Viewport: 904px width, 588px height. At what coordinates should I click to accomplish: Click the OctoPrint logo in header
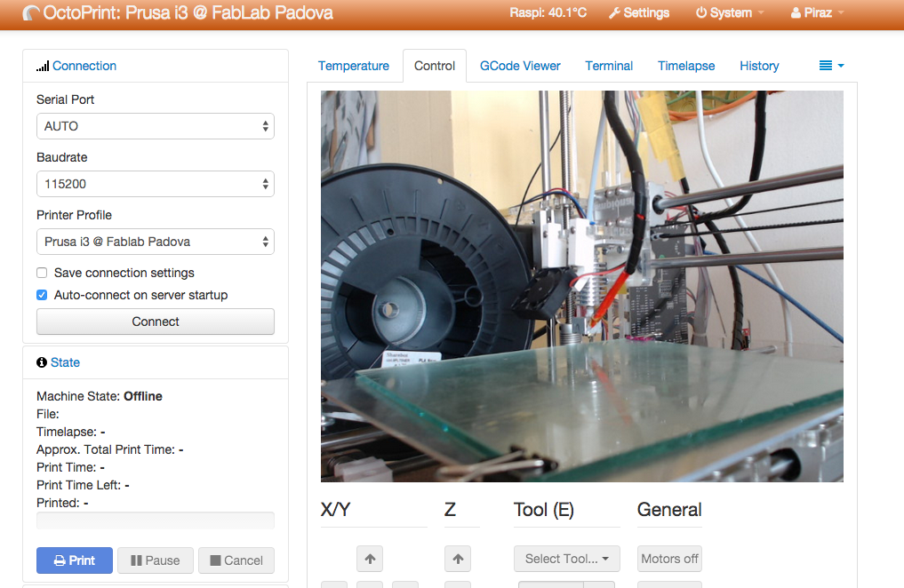[31, 13]
